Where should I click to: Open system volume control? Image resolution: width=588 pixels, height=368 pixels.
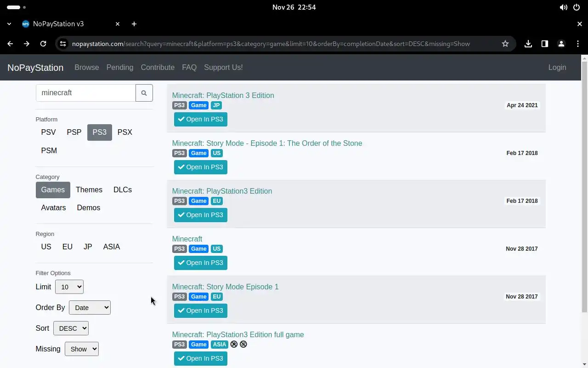563,7
